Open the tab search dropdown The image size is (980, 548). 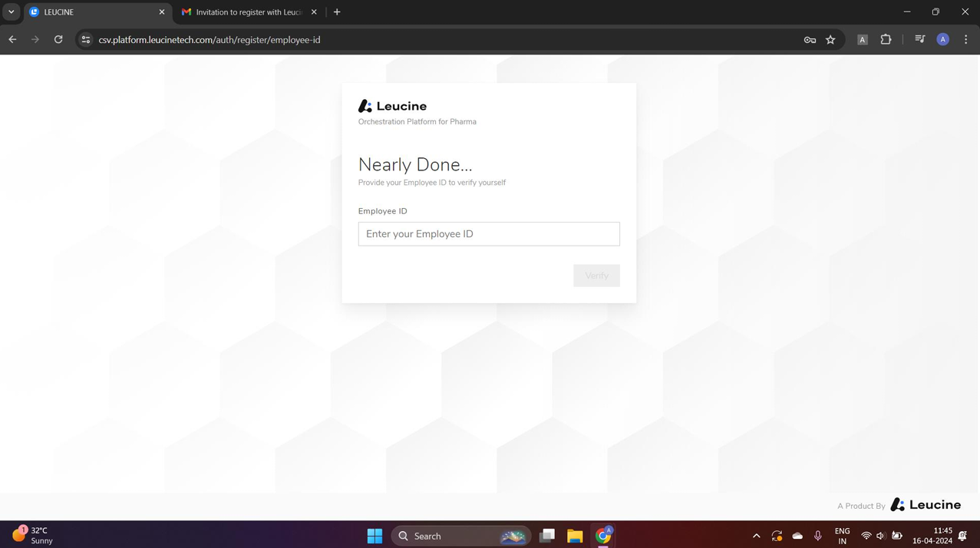coord(11,12)
